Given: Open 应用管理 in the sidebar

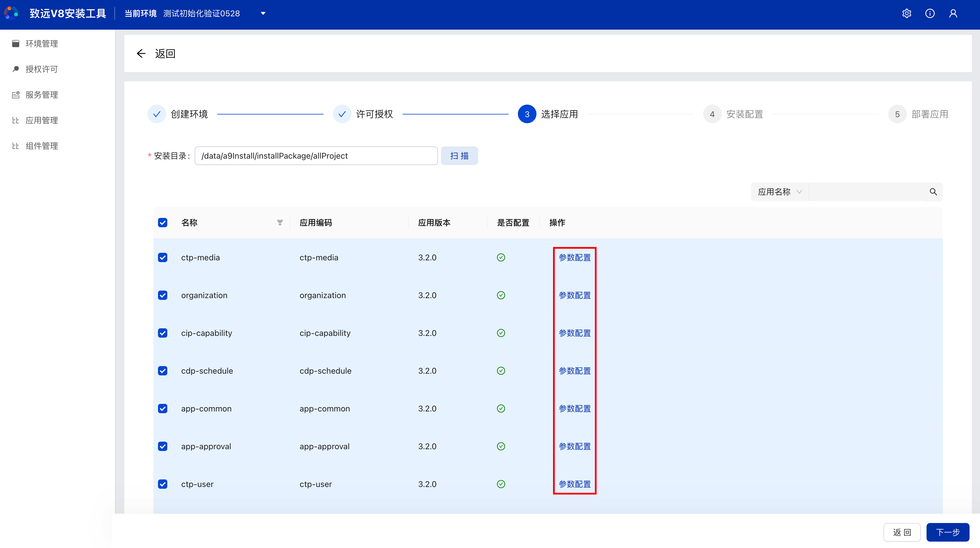Looking at the screenshot, I should point(42,120).
